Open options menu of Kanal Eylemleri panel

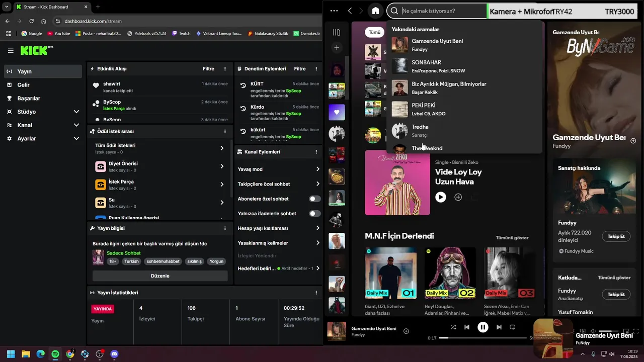tap(316, 152)
